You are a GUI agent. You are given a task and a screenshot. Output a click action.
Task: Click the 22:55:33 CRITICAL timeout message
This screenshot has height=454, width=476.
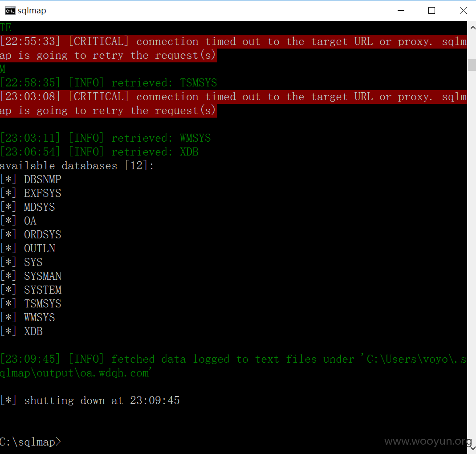pyautogui.click(x=233, y=48)
